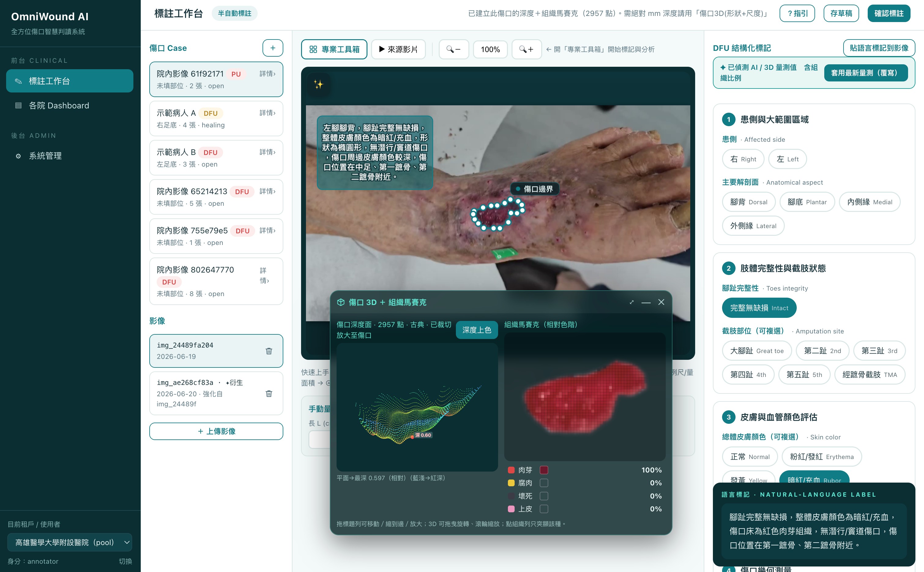The image size is (924, 572).
Task: Click the 3D cube icon in panel title
Action: (341, 302)
